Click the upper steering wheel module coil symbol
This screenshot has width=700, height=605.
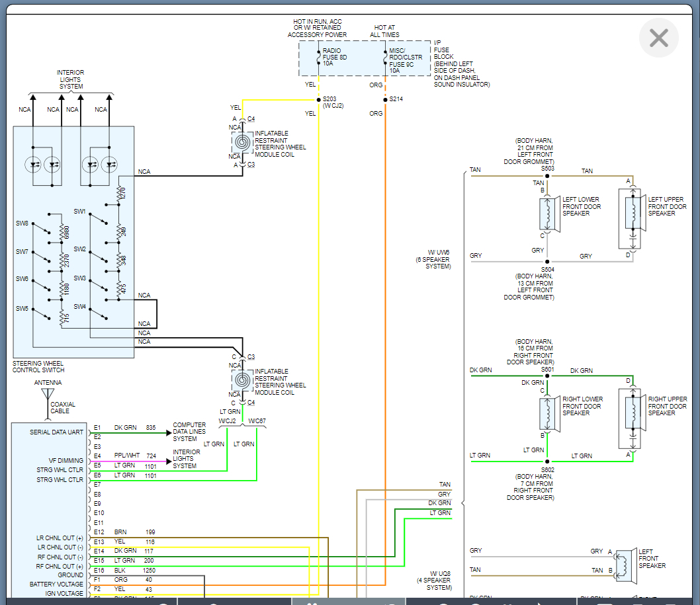pyautogui.click(x=242, y=142)
